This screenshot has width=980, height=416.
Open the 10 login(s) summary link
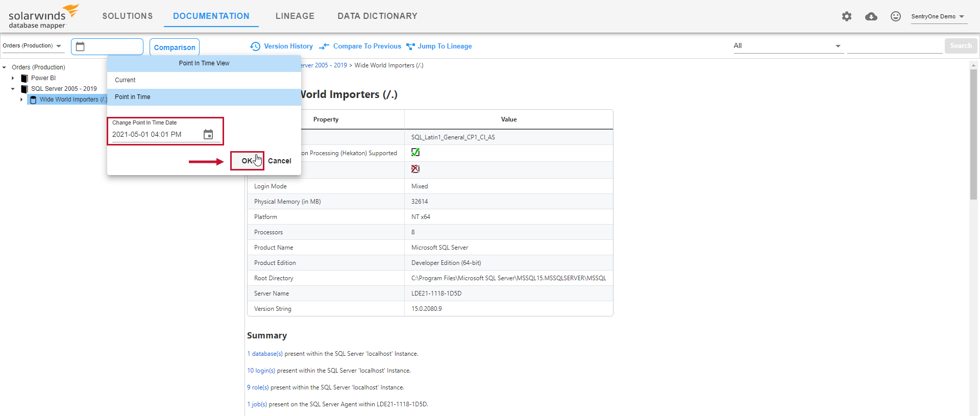[261, 371]
